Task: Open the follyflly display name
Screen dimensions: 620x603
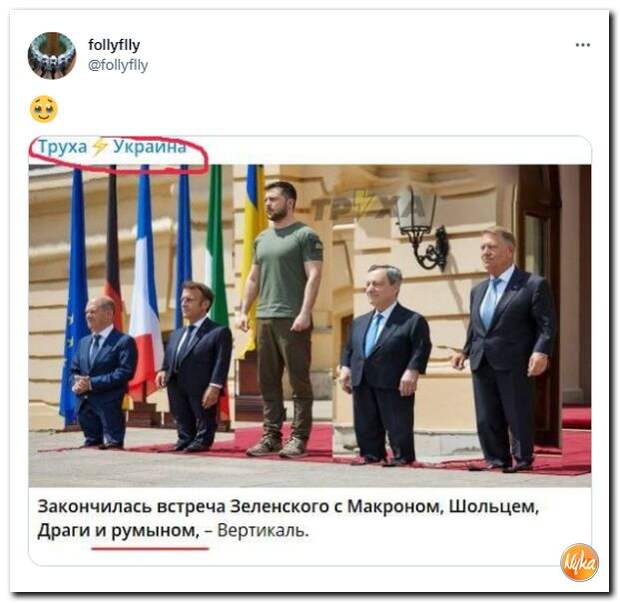Action: coord(114,45)
